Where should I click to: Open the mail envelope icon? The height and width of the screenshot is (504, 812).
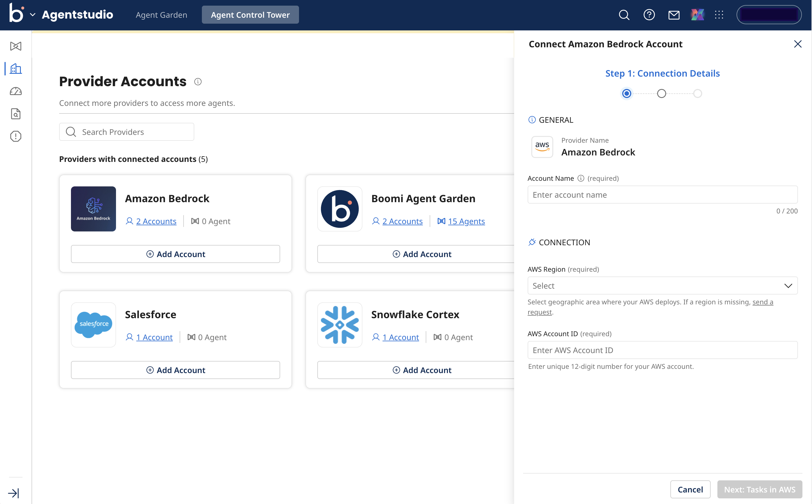click(x=674, y=15)
